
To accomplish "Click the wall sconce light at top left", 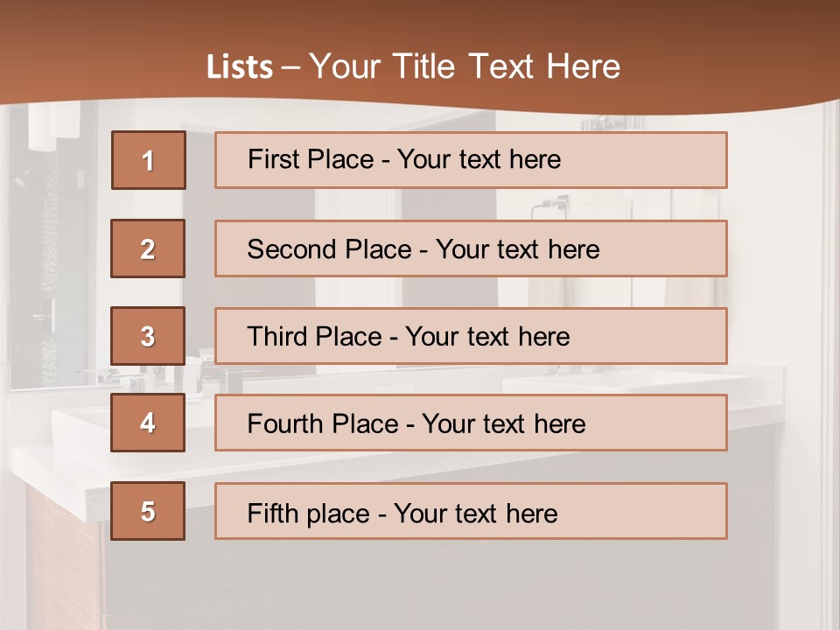I will 53,126.
